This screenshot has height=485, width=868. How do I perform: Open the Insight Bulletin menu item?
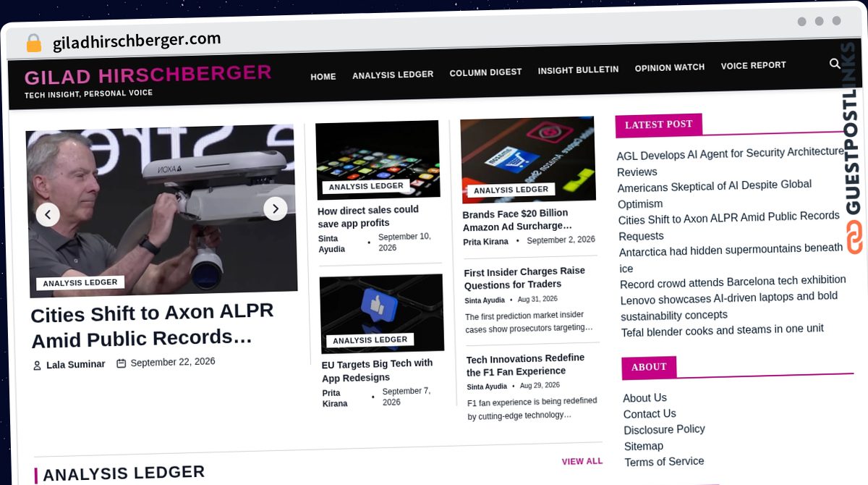tap(578, 70)
